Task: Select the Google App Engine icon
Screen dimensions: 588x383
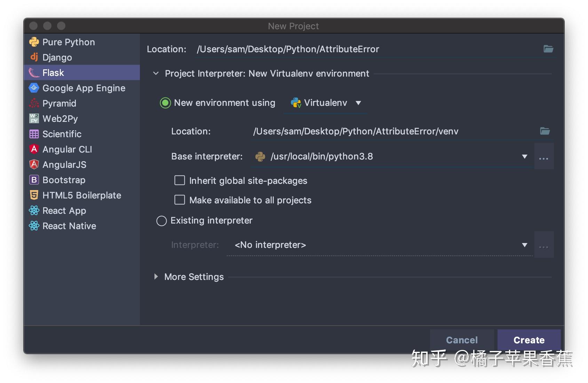Action: (x=34, y=88)
